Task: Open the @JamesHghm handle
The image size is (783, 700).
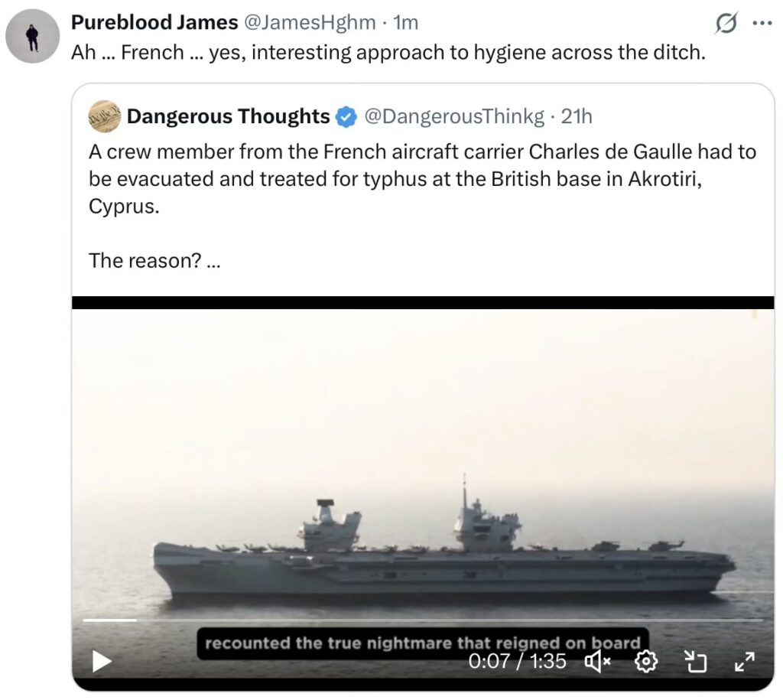Action: pyautogui.click(x=309, y=23)
